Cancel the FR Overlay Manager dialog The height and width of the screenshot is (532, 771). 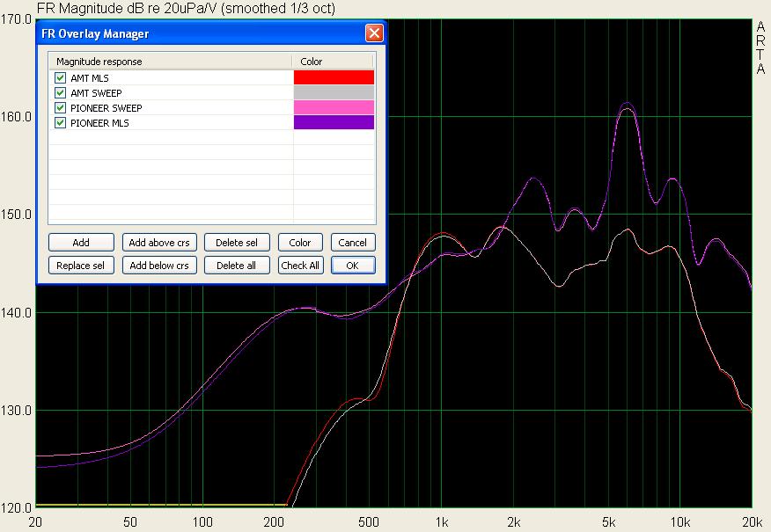[x=353, y=243]
